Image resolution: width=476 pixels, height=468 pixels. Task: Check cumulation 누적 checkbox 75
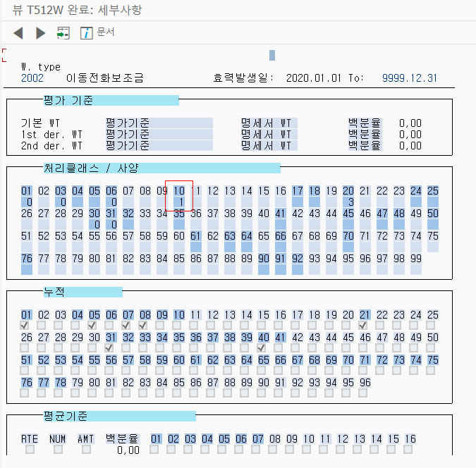tap(430, 370)
